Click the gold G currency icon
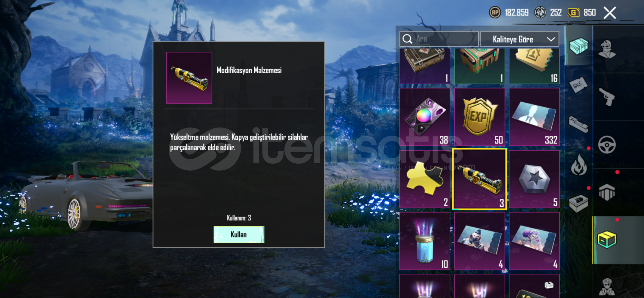This screenshot has width=644, height=298. [573, 12]
